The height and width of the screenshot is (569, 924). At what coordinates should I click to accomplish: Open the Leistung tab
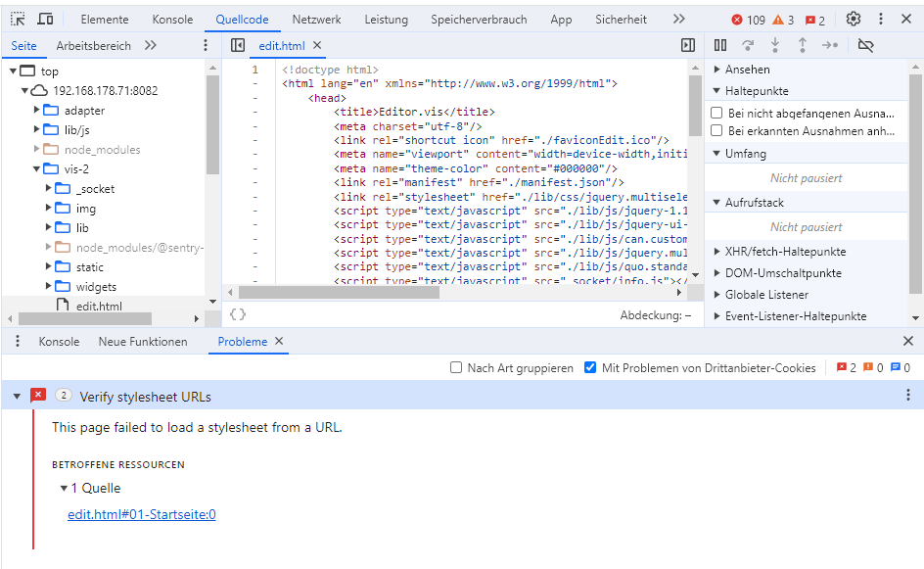pos(386,20)
